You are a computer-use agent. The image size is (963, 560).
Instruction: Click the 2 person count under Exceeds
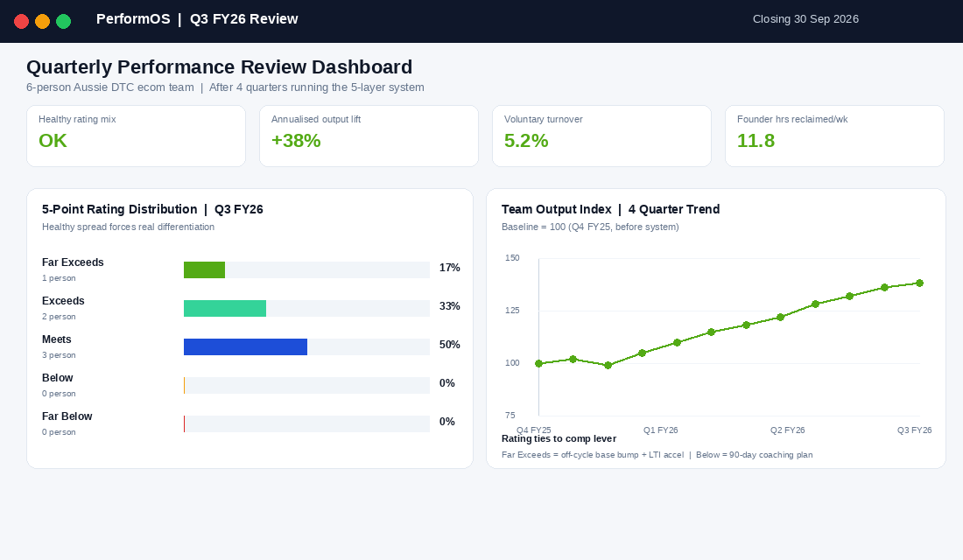tap(59, 317)
